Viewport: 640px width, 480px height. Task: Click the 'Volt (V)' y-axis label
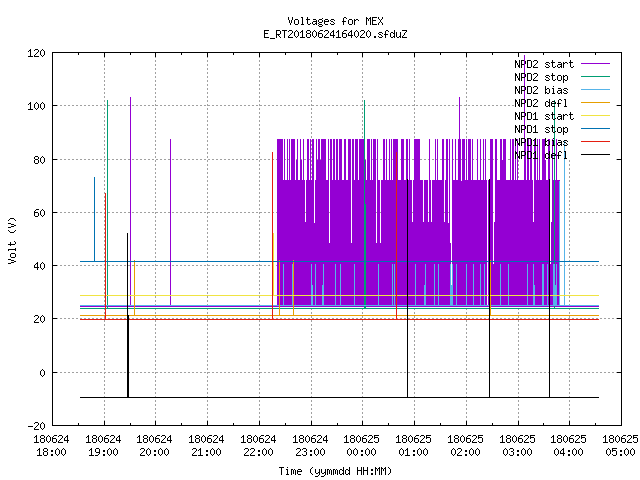click(x=12, y=240)
